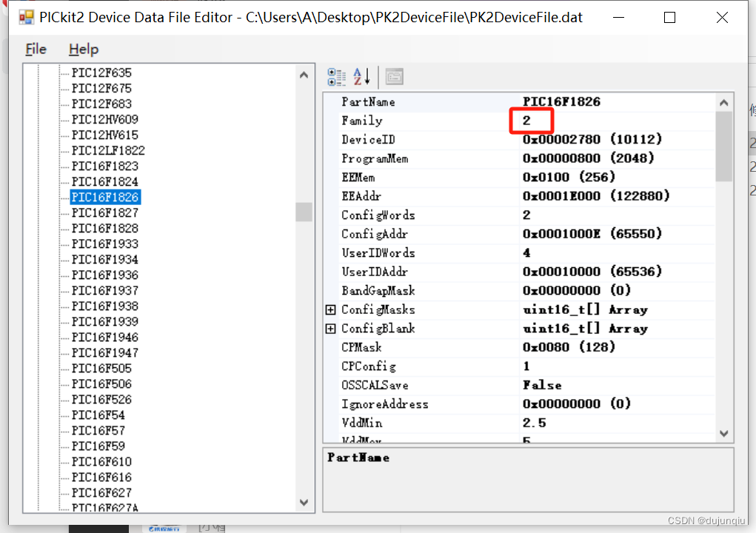Select PIC16F59 in device tree
Viewport: 756px width, 533px height.
(98, 446)
